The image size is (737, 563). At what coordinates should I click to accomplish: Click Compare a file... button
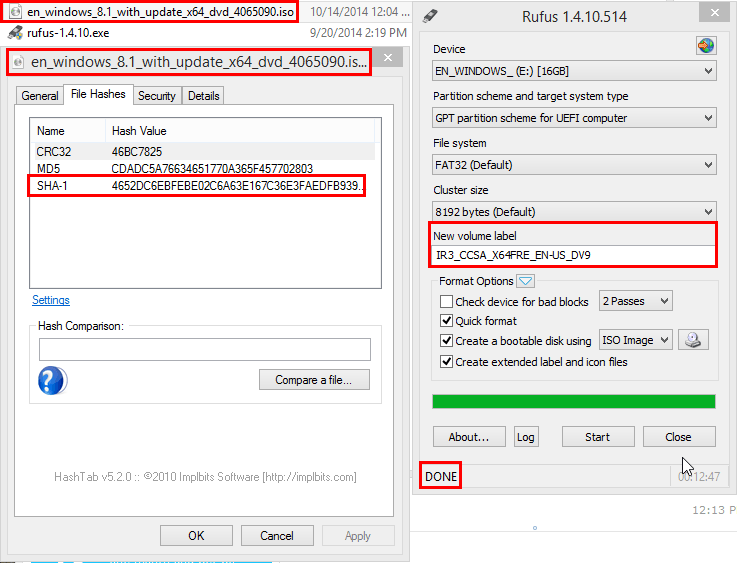point(314,380)
